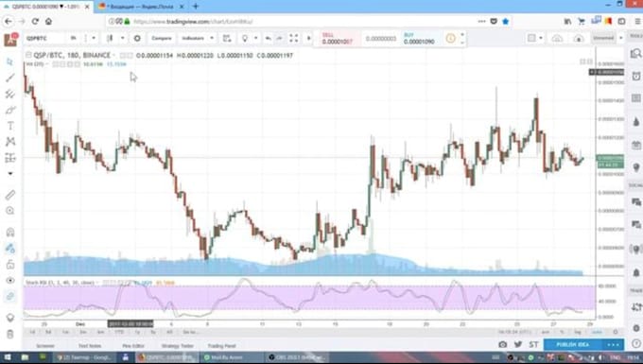Select the Pitchfork/Gann tool
Screen dimensions: 643x364
[x=10, y=95]
